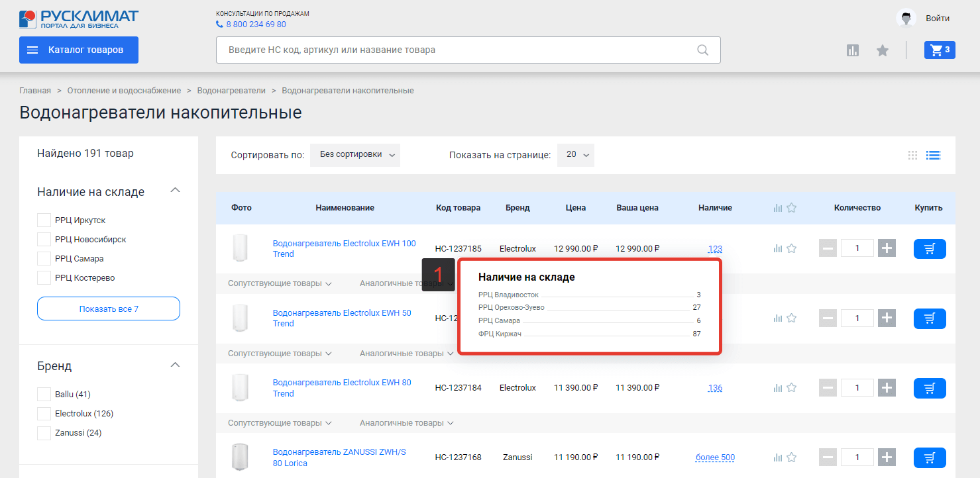The image size is (980, 478).
Task: Check Ballu (41) brand filter
Action: [x=44, y=395]
